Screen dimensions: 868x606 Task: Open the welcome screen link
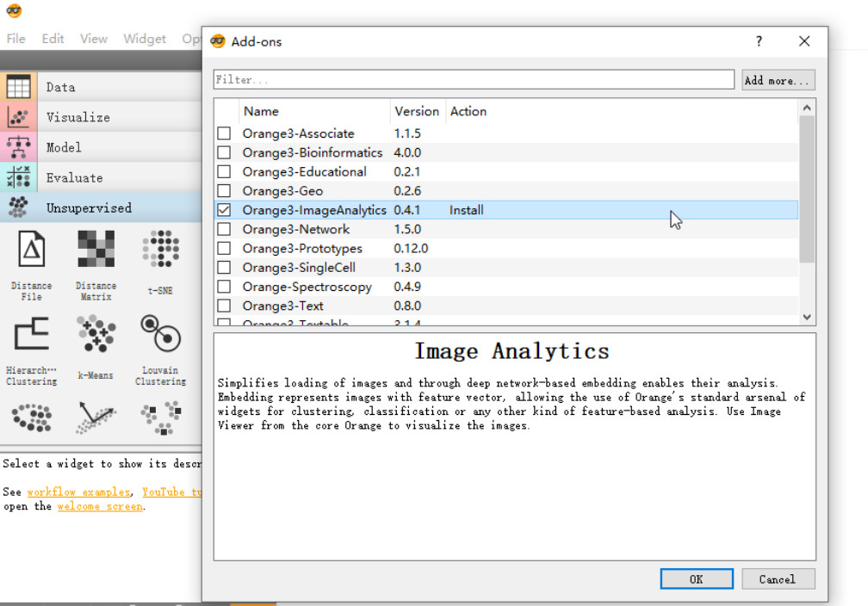pyautogui.click(x=100, y=506)
